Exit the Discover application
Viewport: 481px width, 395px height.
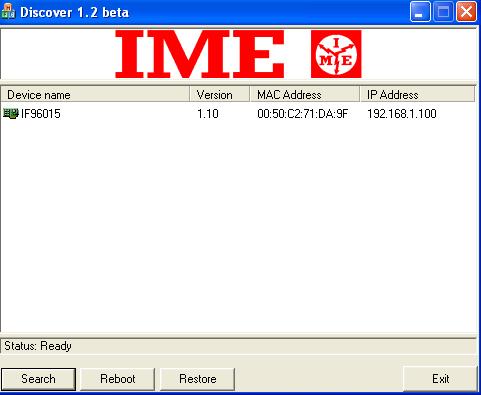[x=440, y=379]
